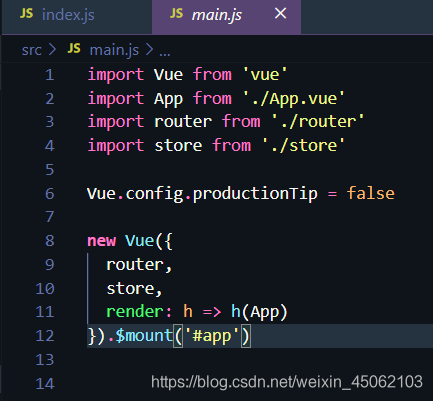This screenshot has width=433, height=401.
Task: Click the './router' import path string
Action: (x=318, y=122)
